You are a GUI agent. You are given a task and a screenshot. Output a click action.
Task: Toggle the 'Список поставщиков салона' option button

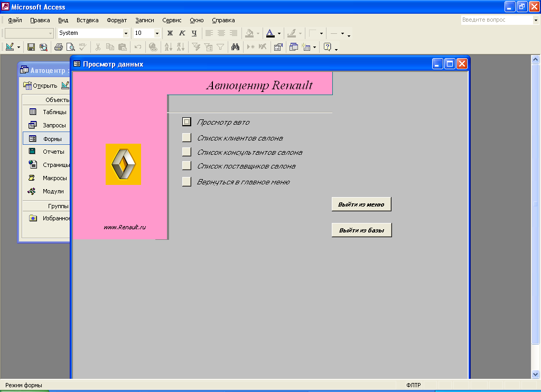(x=186, y=166)
